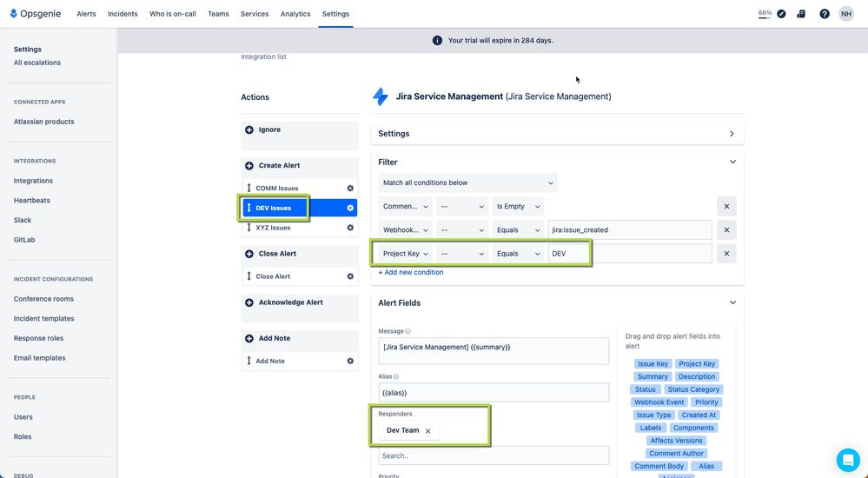Click the Comment Author alert field tag

[677, 454]
